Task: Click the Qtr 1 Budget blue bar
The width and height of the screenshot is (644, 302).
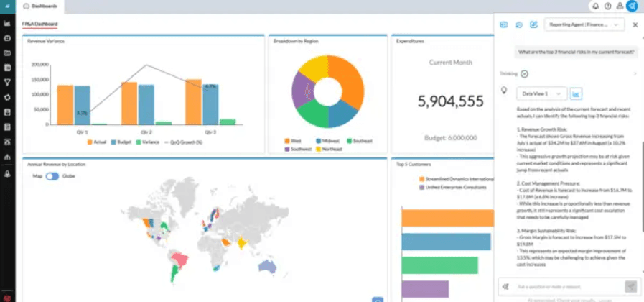Action: tap(82, 105)
